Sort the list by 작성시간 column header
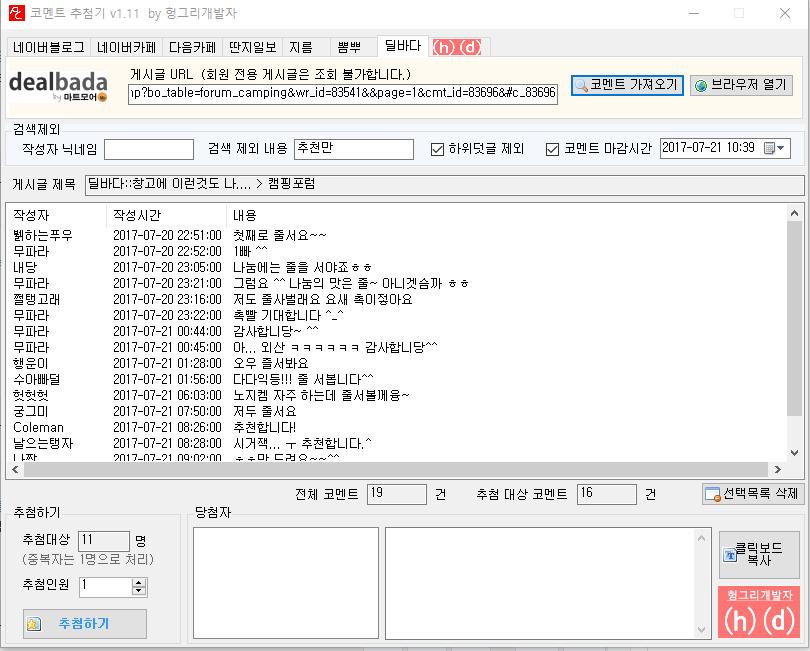The image size is (810, 651). coord(137,215)
